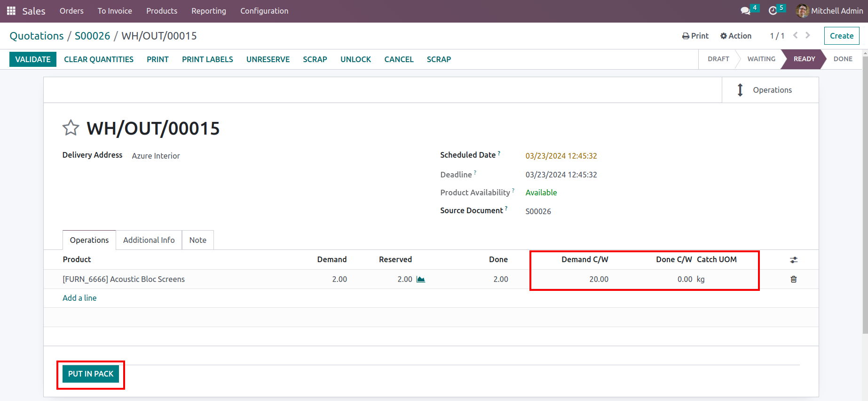Click the Cancel button

coord(399,59)
